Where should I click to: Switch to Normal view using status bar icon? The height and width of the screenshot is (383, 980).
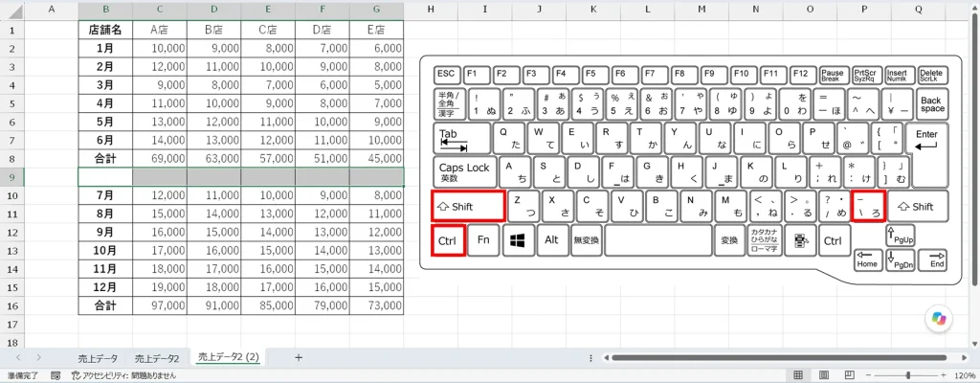(797, 375)
